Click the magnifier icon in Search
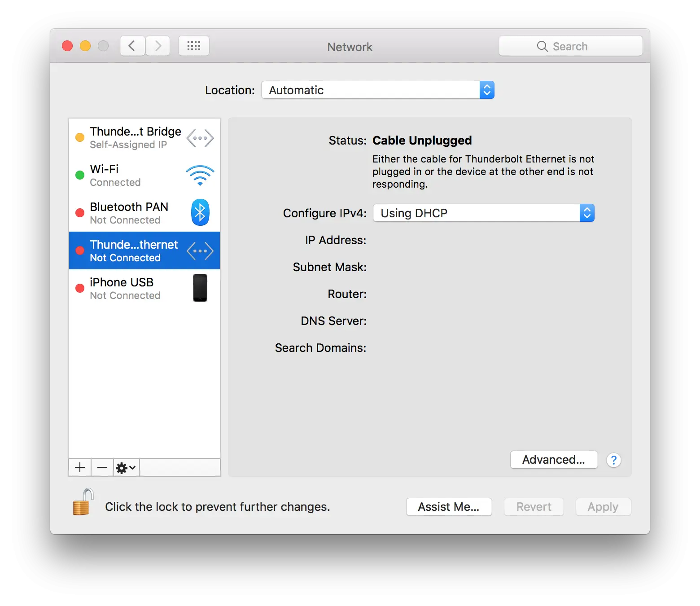 point(542,46)
